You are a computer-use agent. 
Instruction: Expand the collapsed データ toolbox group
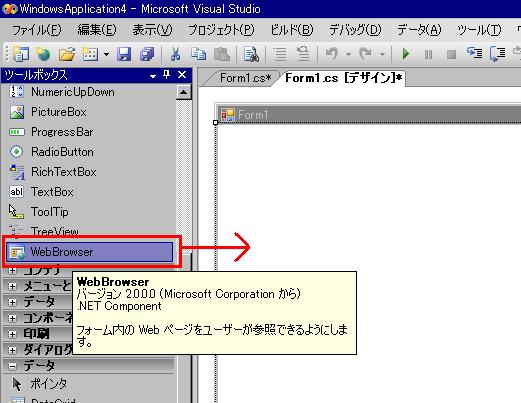pos(12,302)
